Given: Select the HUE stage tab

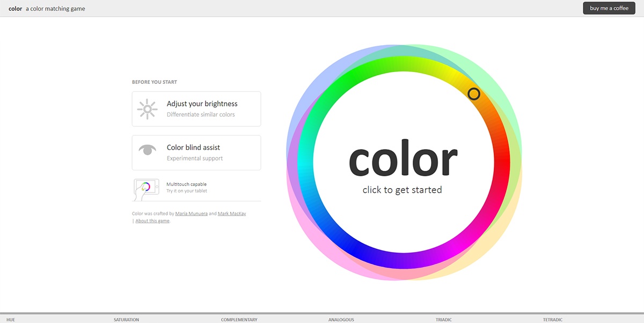Looking at the screenshot, I should click(x=11, y=320).
